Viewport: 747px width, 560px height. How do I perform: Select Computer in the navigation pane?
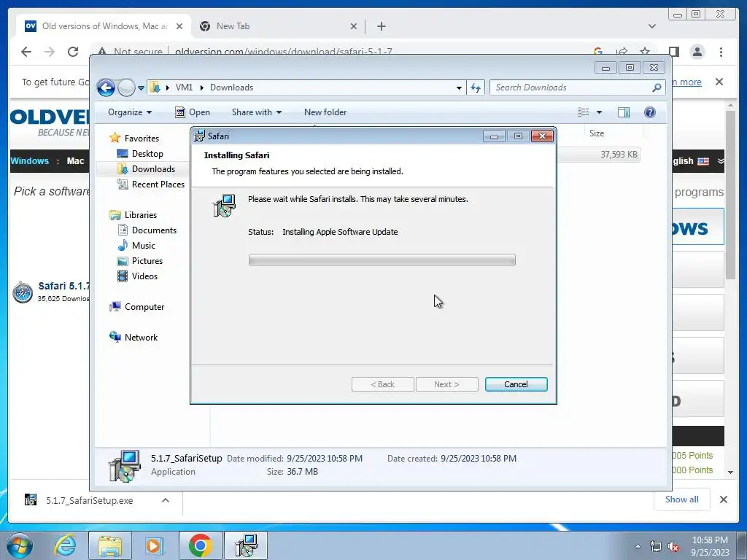pyautogui.click(x=136, y=307)
